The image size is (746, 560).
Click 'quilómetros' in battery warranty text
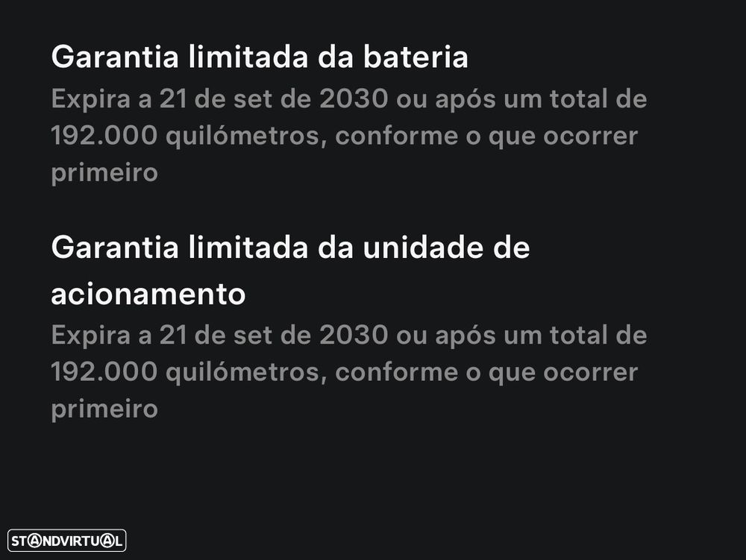[245, 137]
